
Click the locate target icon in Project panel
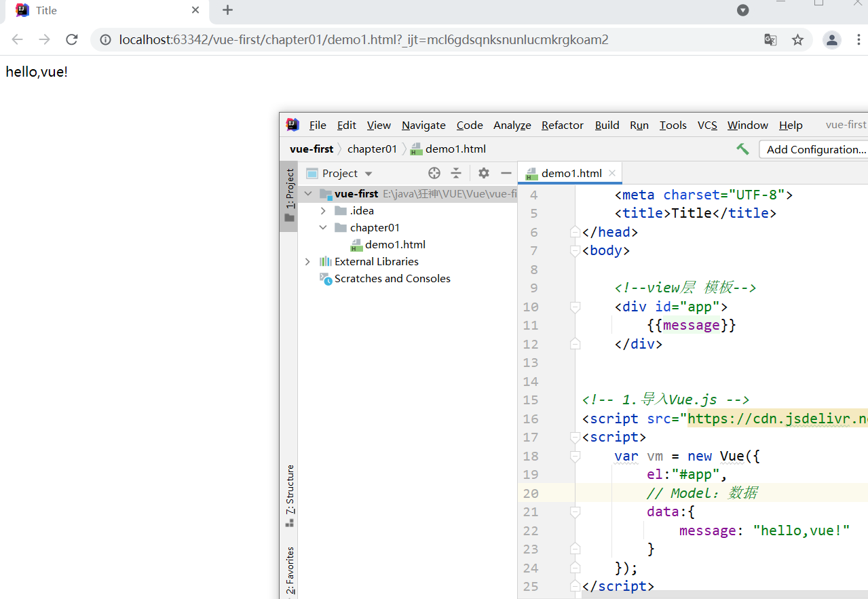(x=434, y=173)
